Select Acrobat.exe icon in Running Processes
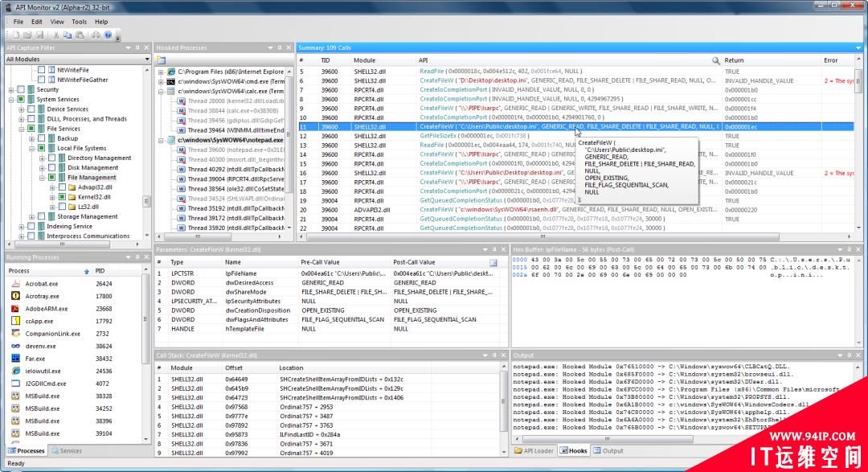The image size is (868, 472). pyautogui.click(x=15, y=284)
